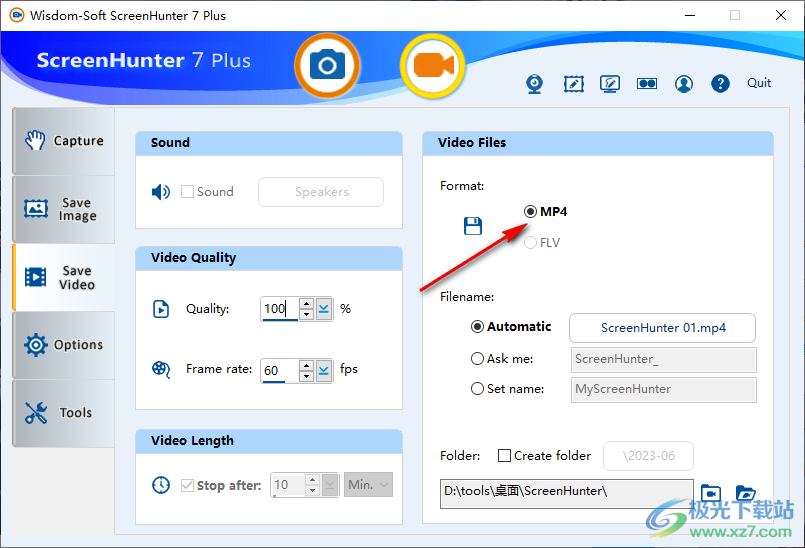This screenshot has height=548, width=805.
Task: Open the help question mark icon
Action: (720, 84)
